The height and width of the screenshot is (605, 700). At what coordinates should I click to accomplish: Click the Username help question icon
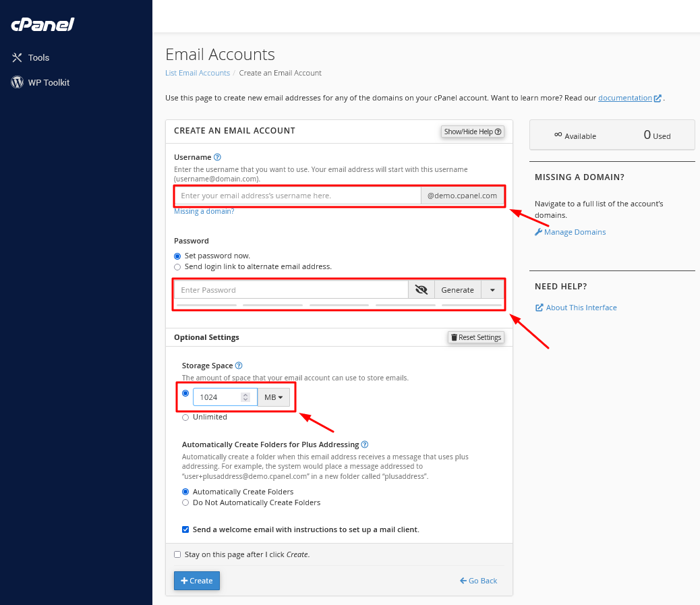[x=217, y=157]
